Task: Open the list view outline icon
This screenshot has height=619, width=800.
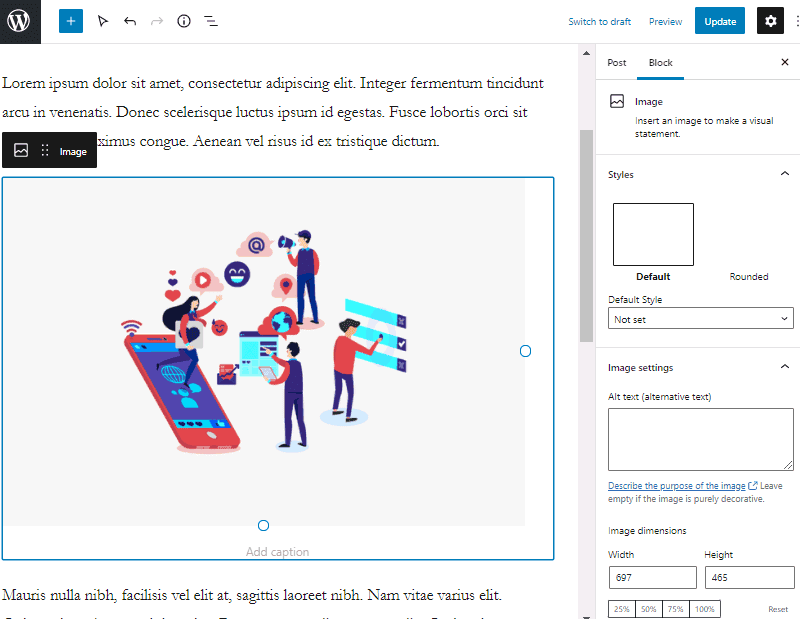Action: click(211, 21)
